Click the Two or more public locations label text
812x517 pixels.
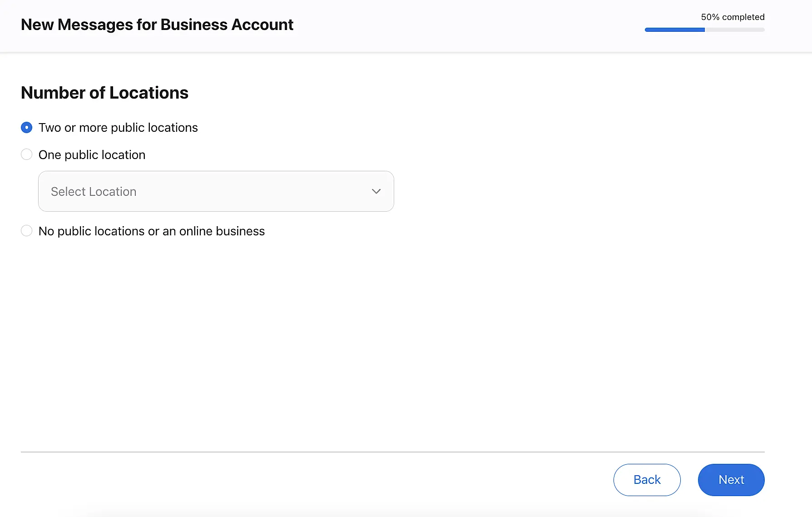(x=118, y=128)
